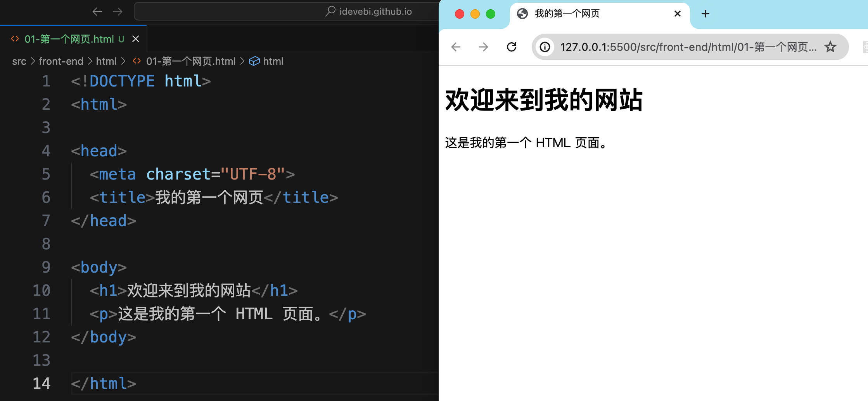Go back in VS Code navigation history
Image resolution: width=868 pixels, height=401 pixels.
(97, 12)
